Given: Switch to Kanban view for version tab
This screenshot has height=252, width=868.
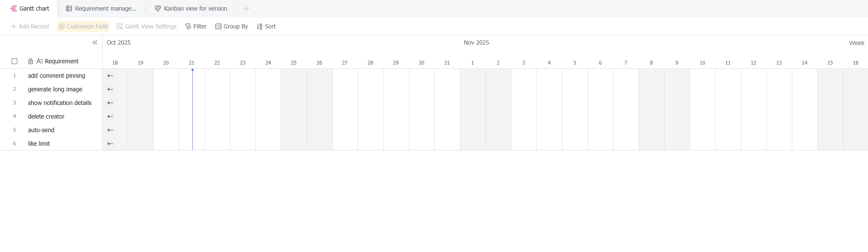Looking at the screenshot, I should (191, 8).
